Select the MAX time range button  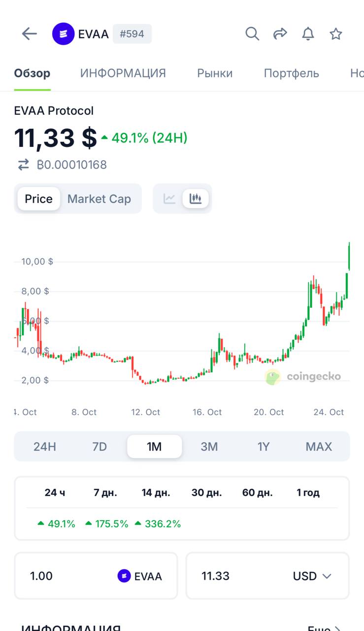point(319,447)
